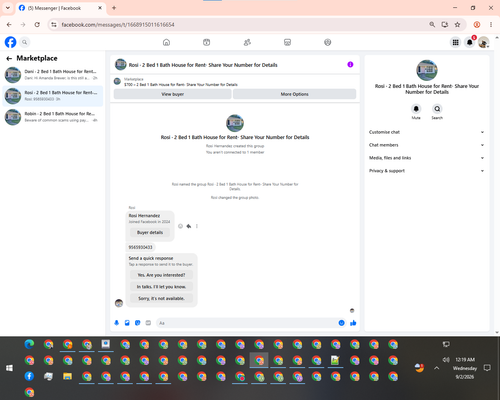
Task: Open Facebook app icon in taskbar
Action: click(29, 376)
